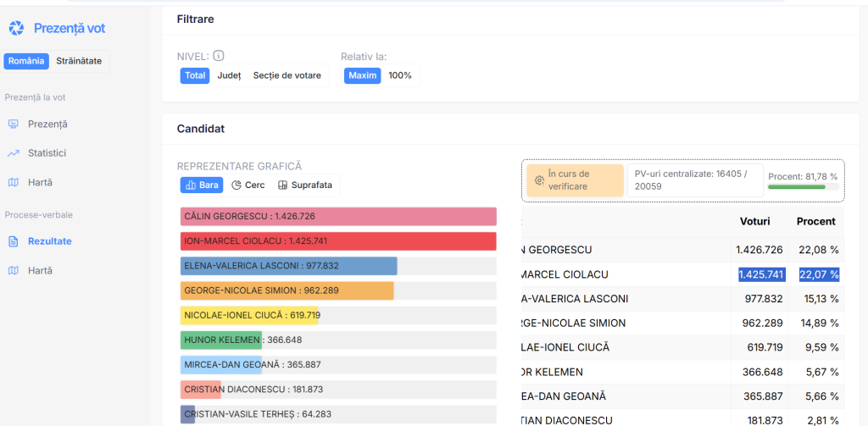Click the green Procent progress bar
The height and width of the screenshot is (426, 868).
797,187
